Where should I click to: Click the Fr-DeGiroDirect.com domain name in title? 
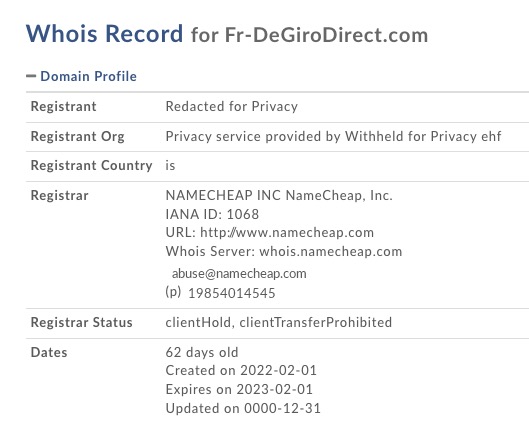click(x=326, y=35)
